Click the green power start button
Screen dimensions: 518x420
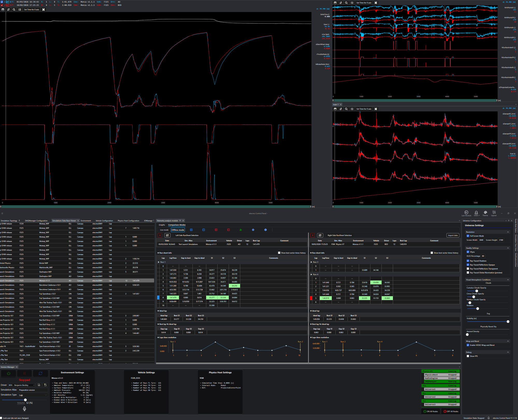point(9,373)
